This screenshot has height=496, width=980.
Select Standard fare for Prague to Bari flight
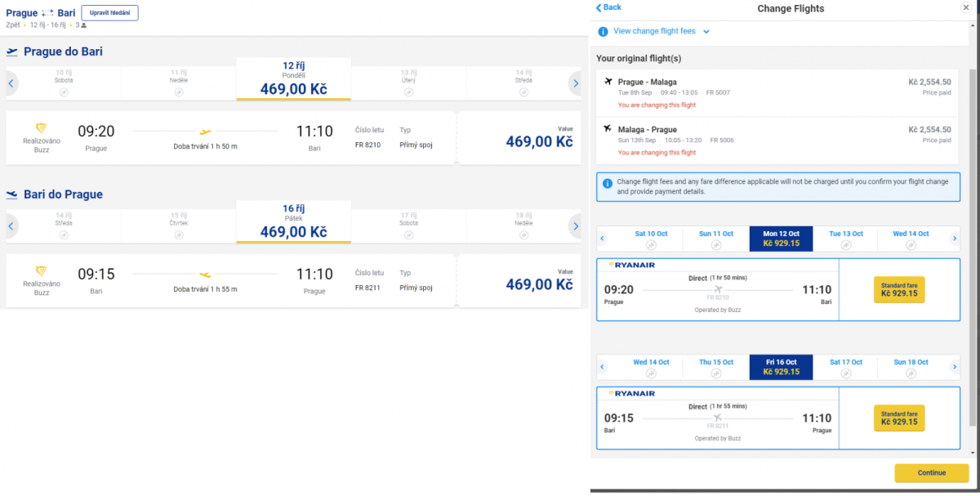coord(898,290)
